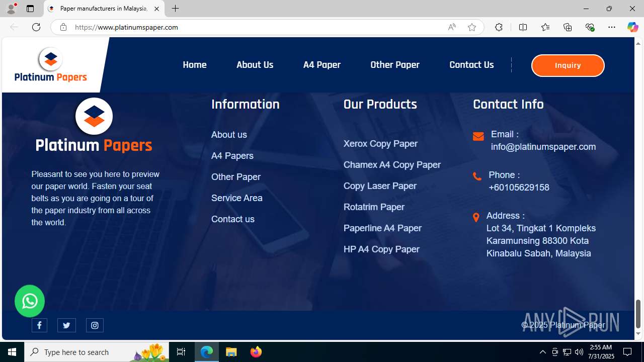Go back to the previous page

point(14,27)
